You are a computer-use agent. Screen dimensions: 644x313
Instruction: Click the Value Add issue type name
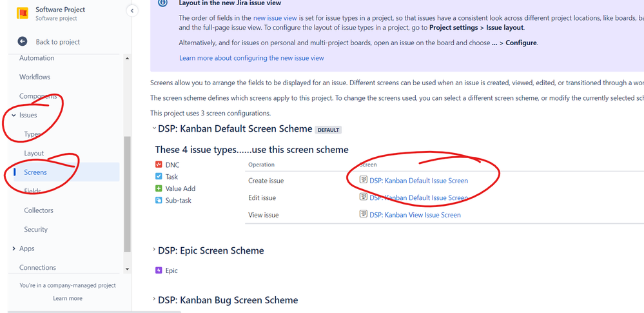pyautogui.click(x=181, y=188)
